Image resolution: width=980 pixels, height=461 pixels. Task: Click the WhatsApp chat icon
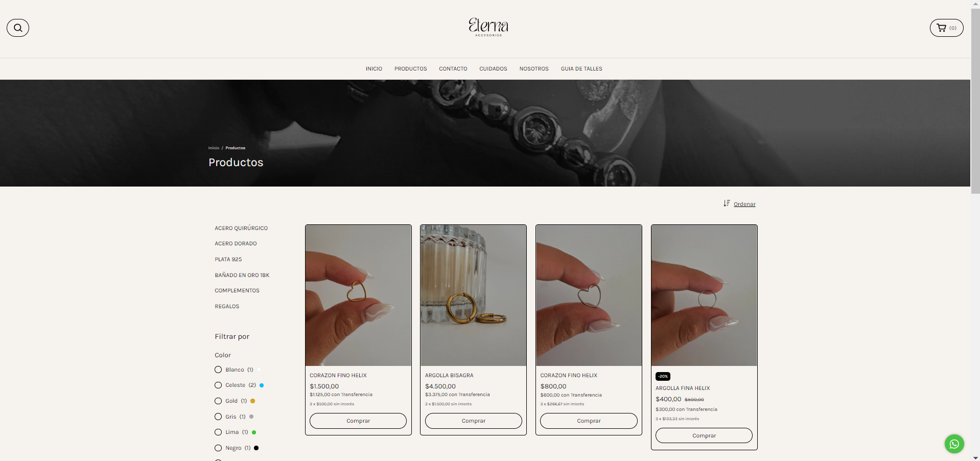(x=954, y=444)
